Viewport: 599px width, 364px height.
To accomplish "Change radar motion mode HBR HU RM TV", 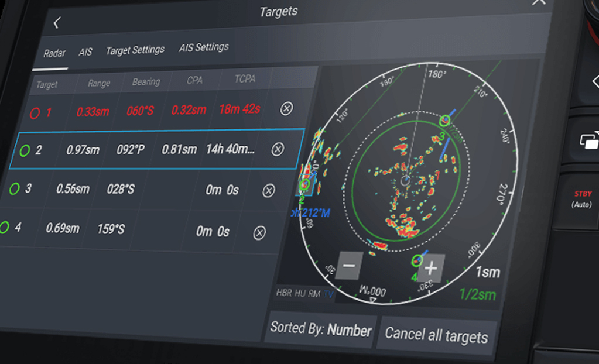I will 304,293.
